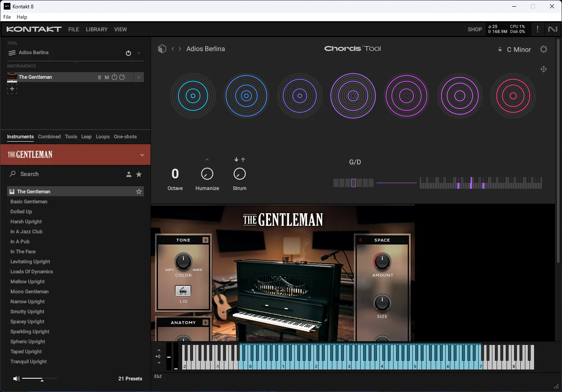Favorite The Gentleman preset with its star
562x392 pixels.
tap(139, 192)
